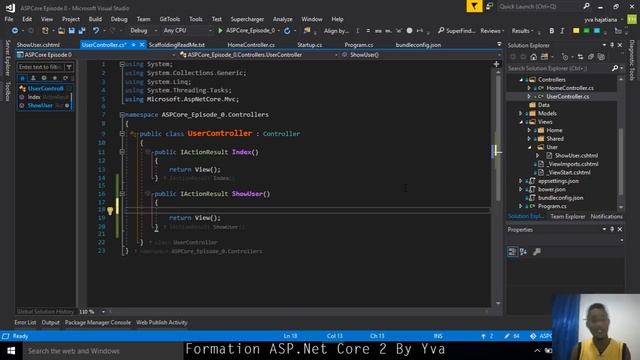Switch to the ShowUser.cshtml tab
Image resolution: width=640 pixels, height=360 pixels.
pyautogui.click(x=38, y=45)
